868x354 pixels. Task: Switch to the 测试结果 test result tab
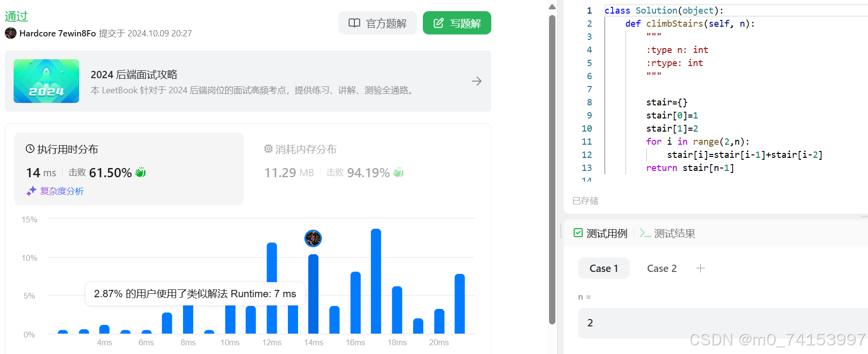coord(668,233)
